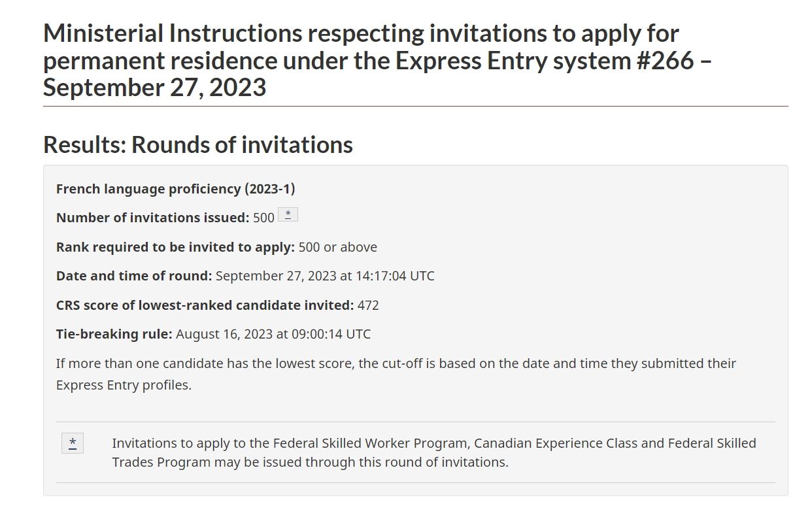Click the "Tie-breaking rule:" label

tap(114, 334)
